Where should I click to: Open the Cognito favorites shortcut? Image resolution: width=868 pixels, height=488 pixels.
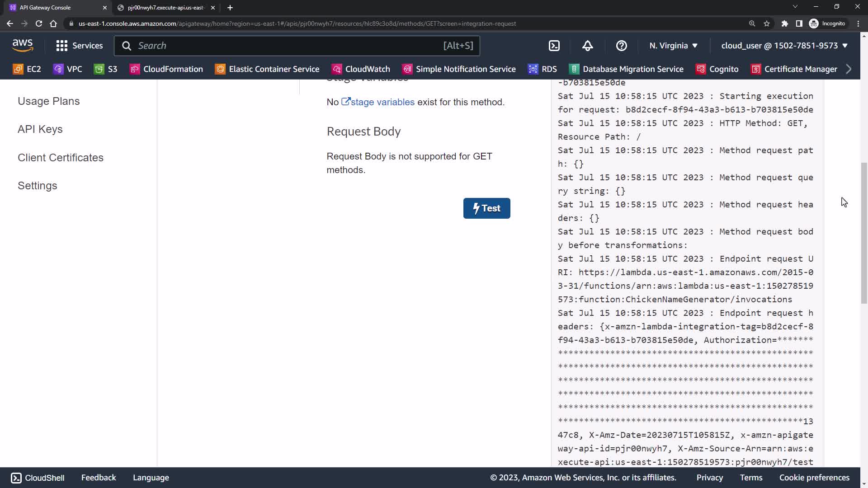coord(717,69)
